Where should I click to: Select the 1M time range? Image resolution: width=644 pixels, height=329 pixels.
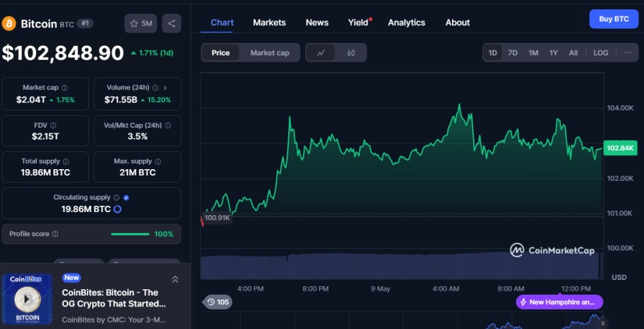click(533, 52)
